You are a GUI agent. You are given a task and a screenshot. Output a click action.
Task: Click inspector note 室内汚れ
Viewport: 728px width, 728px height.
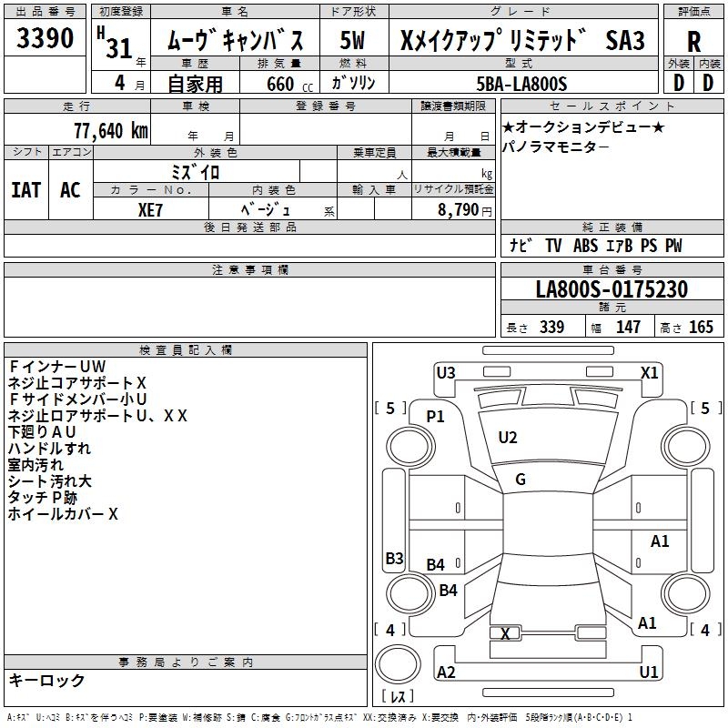click(x=35, y=465)
